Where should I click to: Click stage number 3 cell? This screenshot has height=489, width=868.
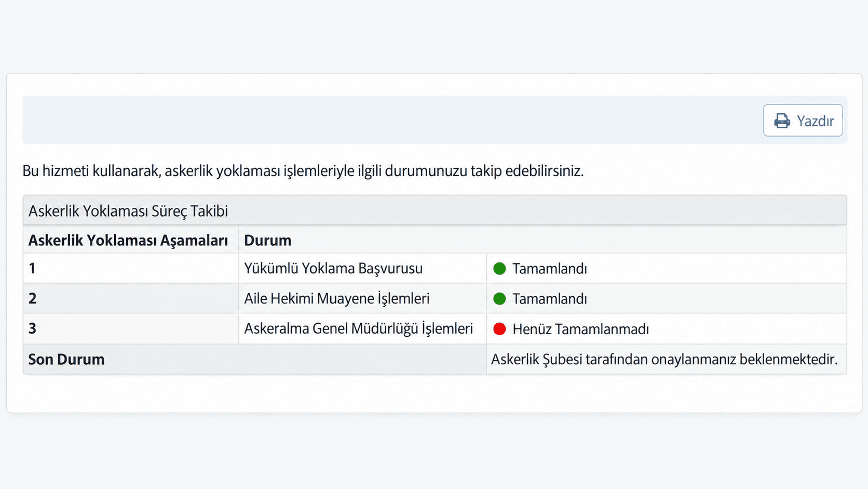(x=131, y=328)
